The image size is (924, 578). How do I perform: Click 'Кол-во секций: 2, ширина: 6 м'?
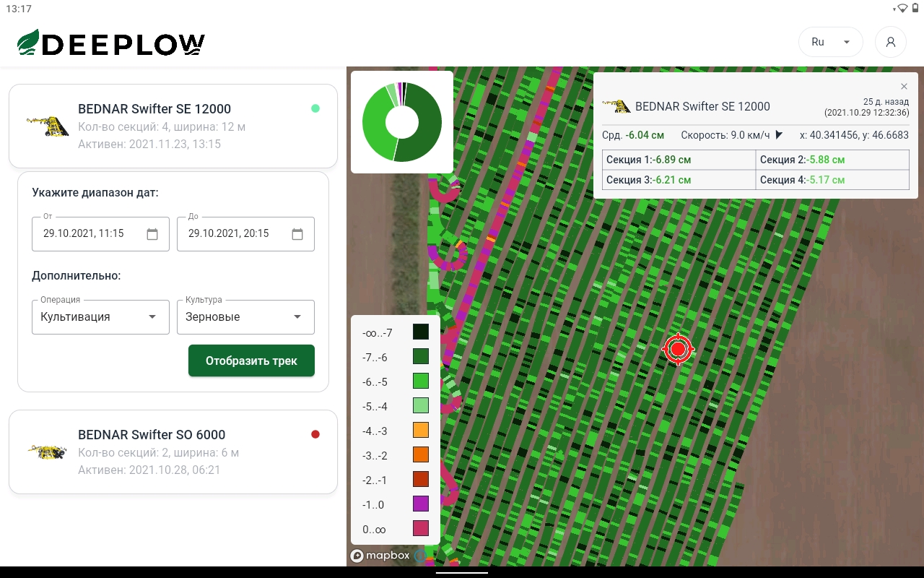pos(158,453)
